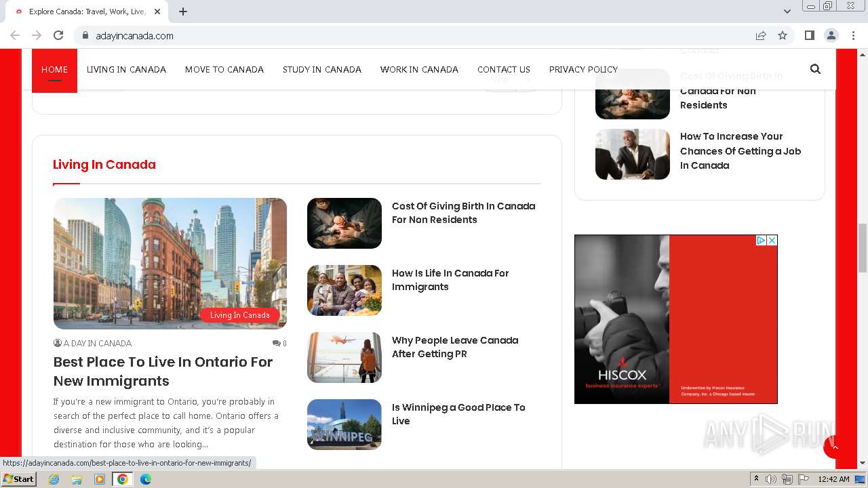This screenshot has height=488, width=868.
Task: Click the red back-to-top button
Action: tap(835, 447)
